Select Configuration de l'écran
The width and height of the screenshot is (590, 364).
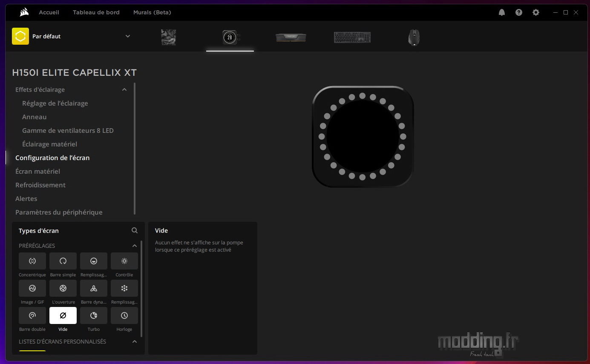point(52,158)
